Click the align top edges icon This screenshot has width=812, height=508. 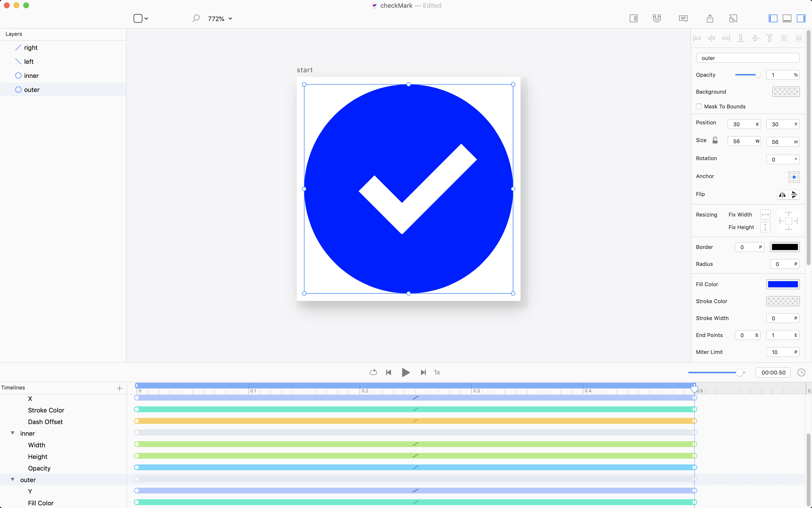point(770,38)
